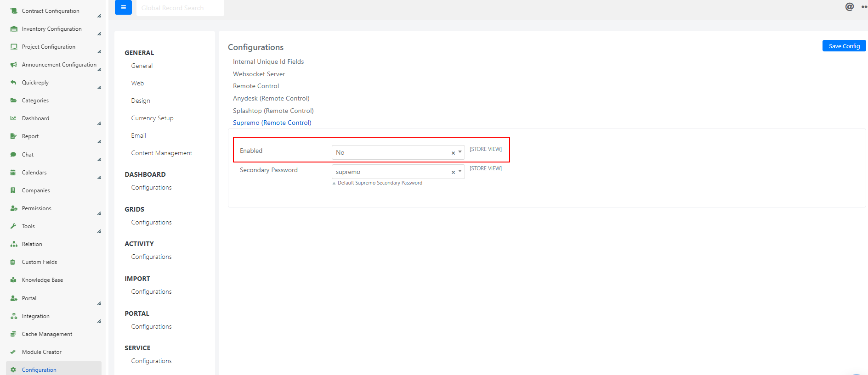Expand Internal Unique Id Fields section

[x=268, y=62]
